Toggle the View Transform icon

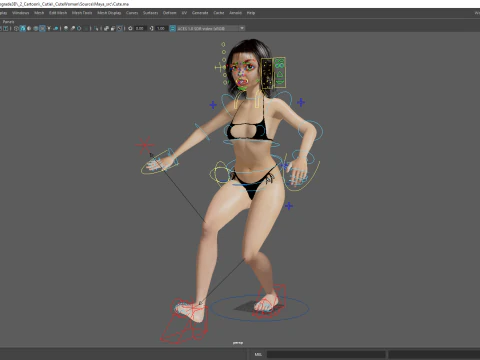click(x=172, y=28)
